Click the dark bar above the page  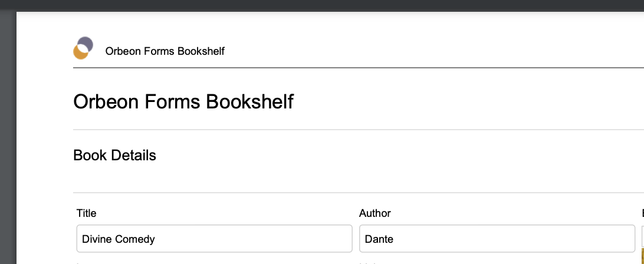[x=322, y=5]
